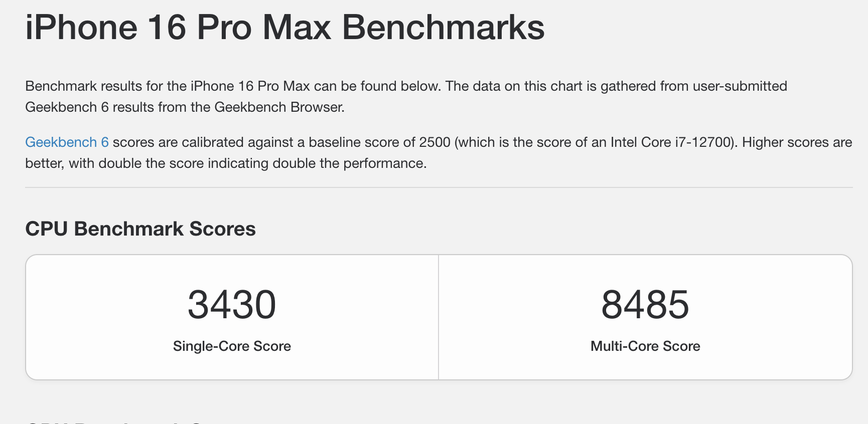Select the 3430 single-core score number

tap(232, 305)
